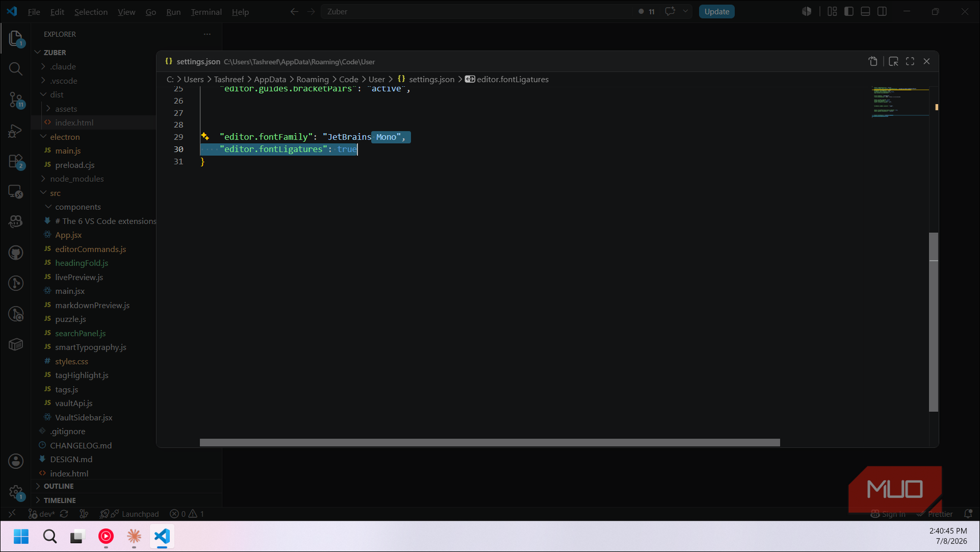The image size is (980, 552).
Task: Expand the .claude folder
Action: 43,67
